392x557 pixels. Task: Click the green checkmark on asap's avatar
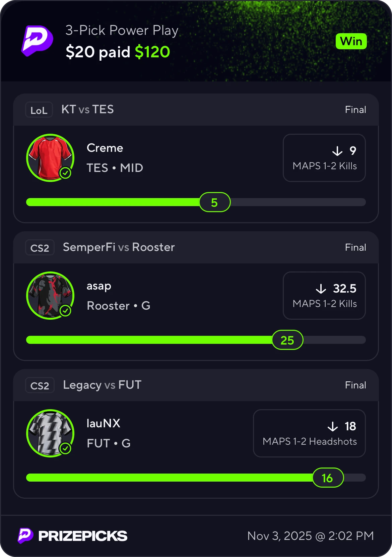click(x=65, y=311)
